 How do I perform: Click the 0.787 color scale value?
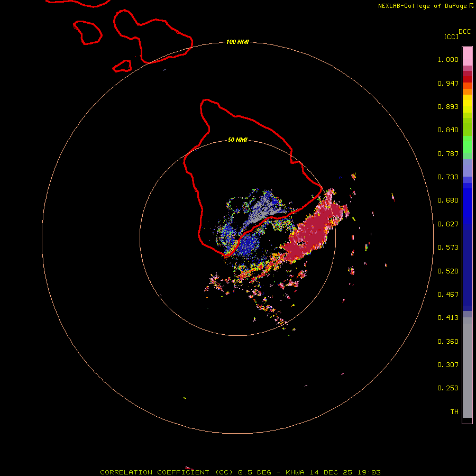click(448, 153)
